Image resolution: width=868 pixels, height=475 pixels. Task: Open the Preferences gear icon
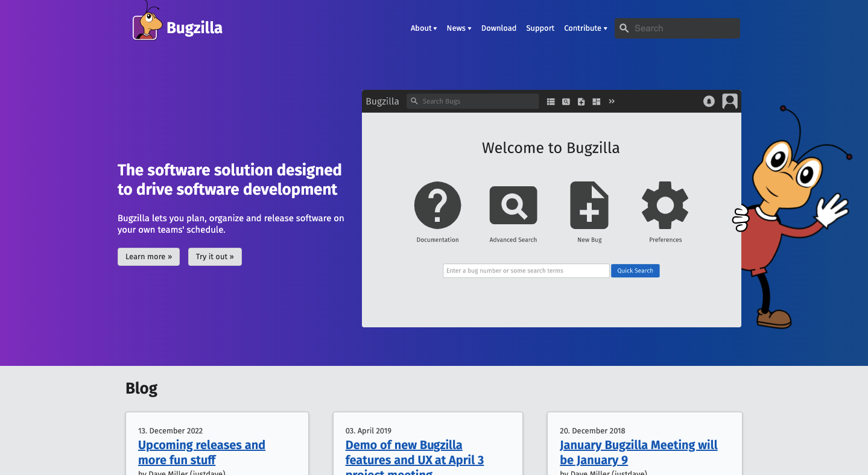[665, 205]
